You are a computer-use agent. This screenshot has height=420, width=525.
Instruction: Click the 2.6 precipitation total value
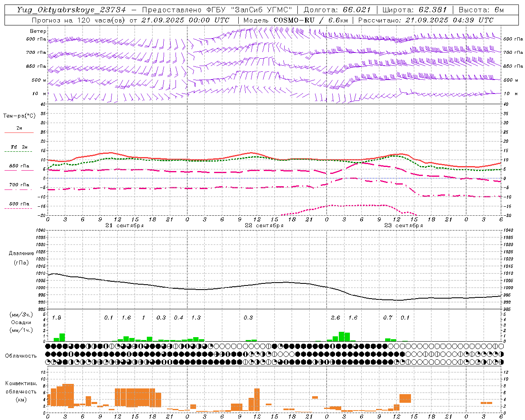336,318
